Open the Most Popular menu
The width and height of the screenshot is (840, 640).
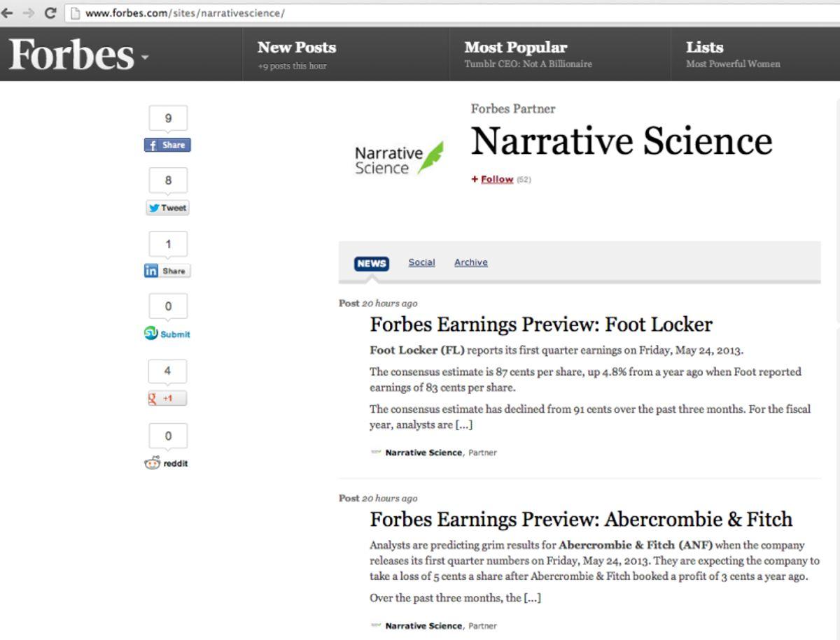[515, 48]
